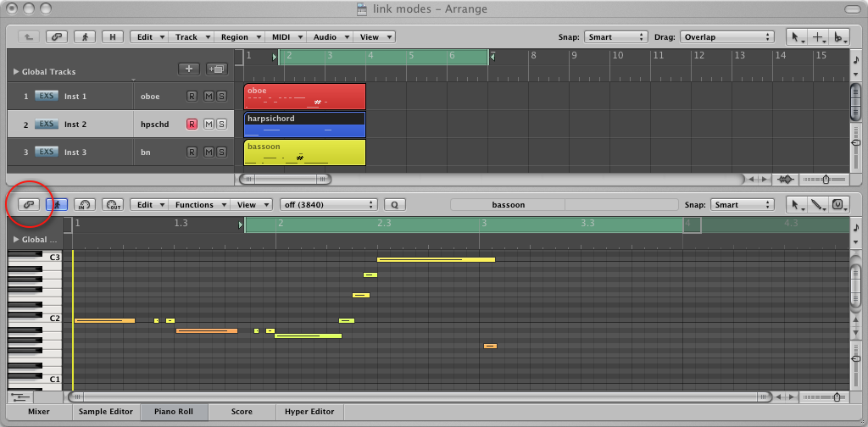Image resolution: width=868 pixels, height=427 pixels.
Task: Select the yellow bassoon region
Action: 305,152
